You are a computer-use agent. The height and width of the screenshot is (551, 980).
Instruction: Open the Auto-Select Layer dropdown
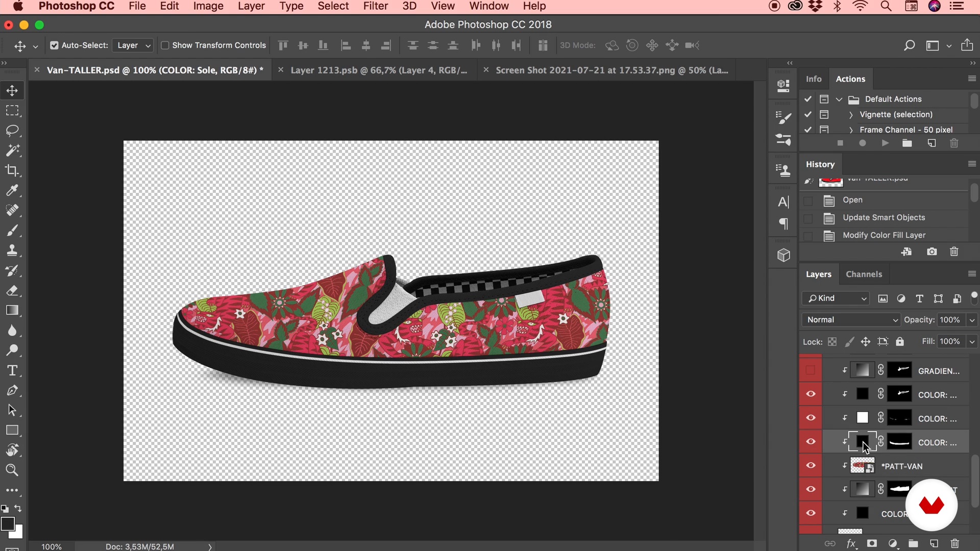pyautogui.click(x=133, y=45)
